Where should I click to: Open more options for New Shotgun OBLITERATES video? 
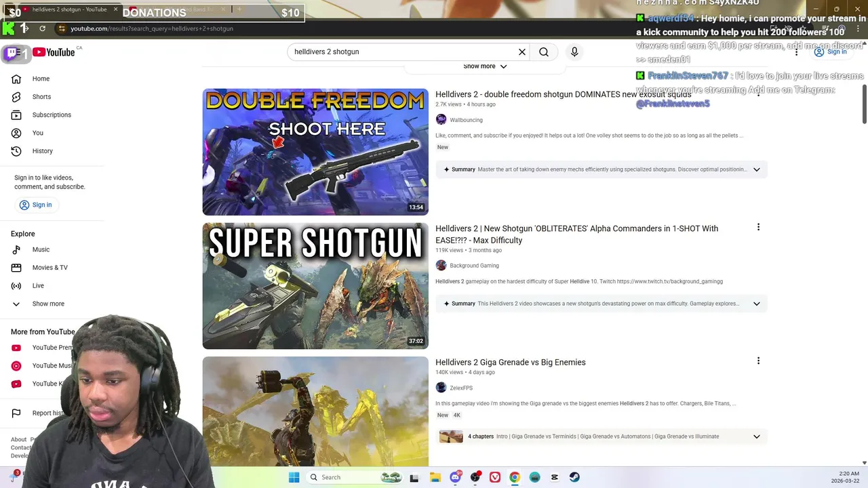758,227
